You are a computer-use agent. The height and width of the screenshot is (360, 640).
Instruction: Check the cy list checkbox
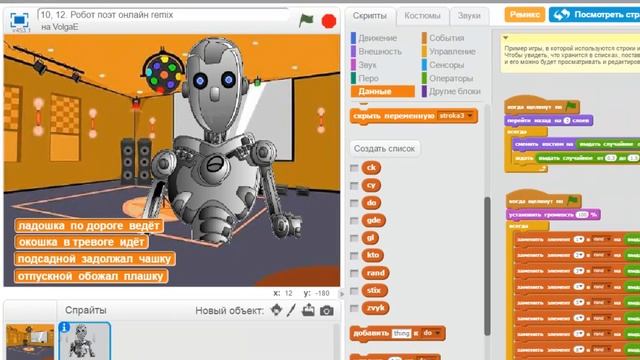354,185
